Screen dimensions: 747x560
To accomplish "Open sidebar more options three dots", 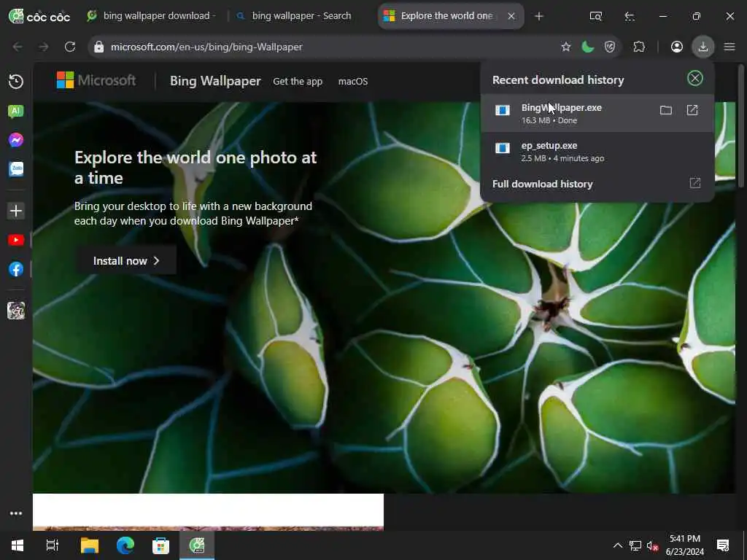I will pos(16,513).
